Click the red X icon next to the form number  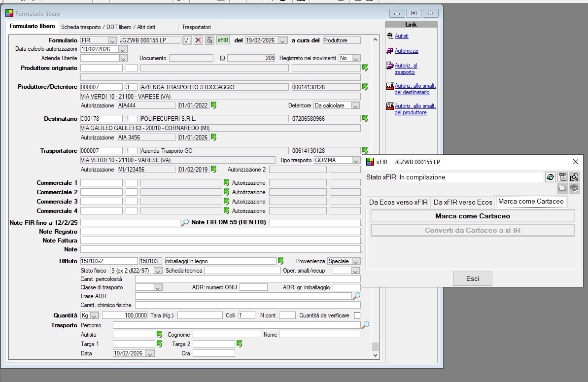click(x=198, y=40)
